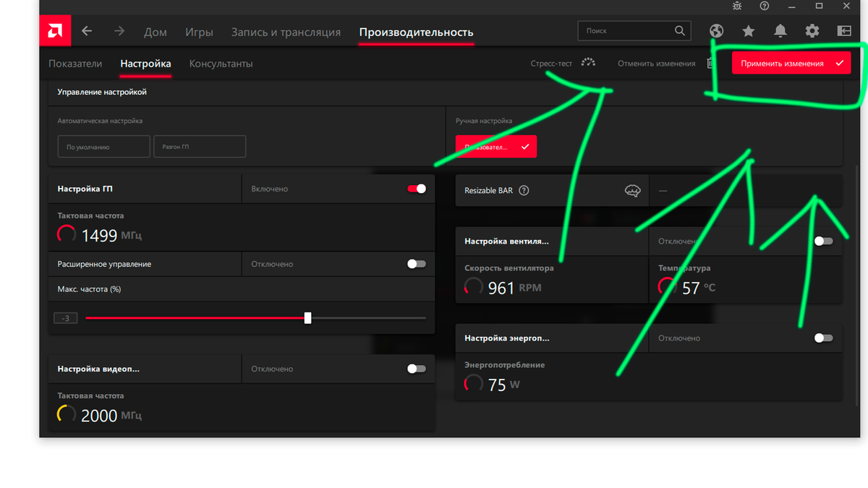Click Resizable BAR help icon

524,191
